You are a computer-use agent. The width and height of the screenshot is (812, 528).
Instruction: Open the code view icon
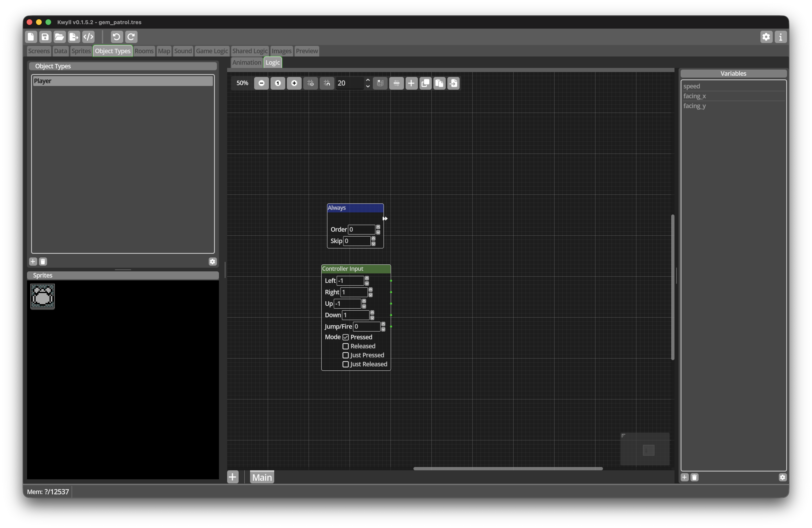pyautogui.click(x=88, y=36)
